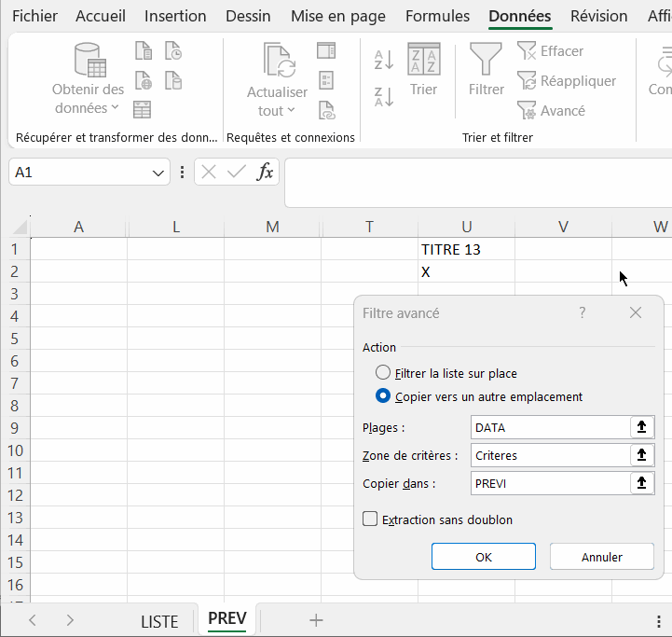672x637 pixels.
Task: Click the Filtrer funnel icon
Action: (x=486, y=60)
